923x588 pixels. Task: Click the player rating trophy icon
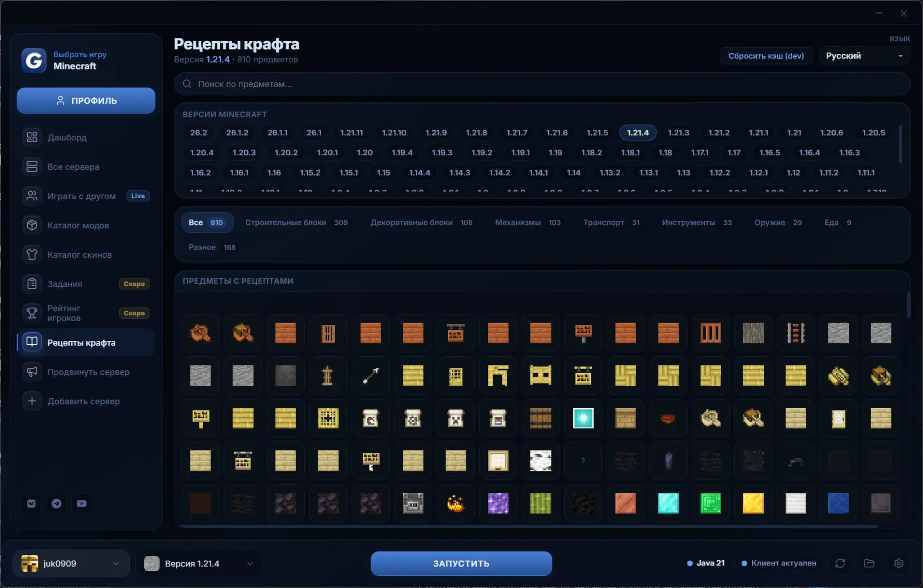(32, 313)
